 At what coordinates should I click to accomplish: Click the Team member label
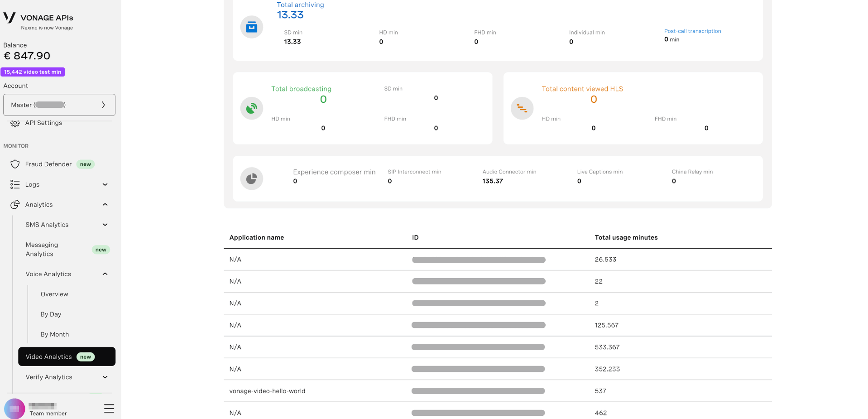48,414
